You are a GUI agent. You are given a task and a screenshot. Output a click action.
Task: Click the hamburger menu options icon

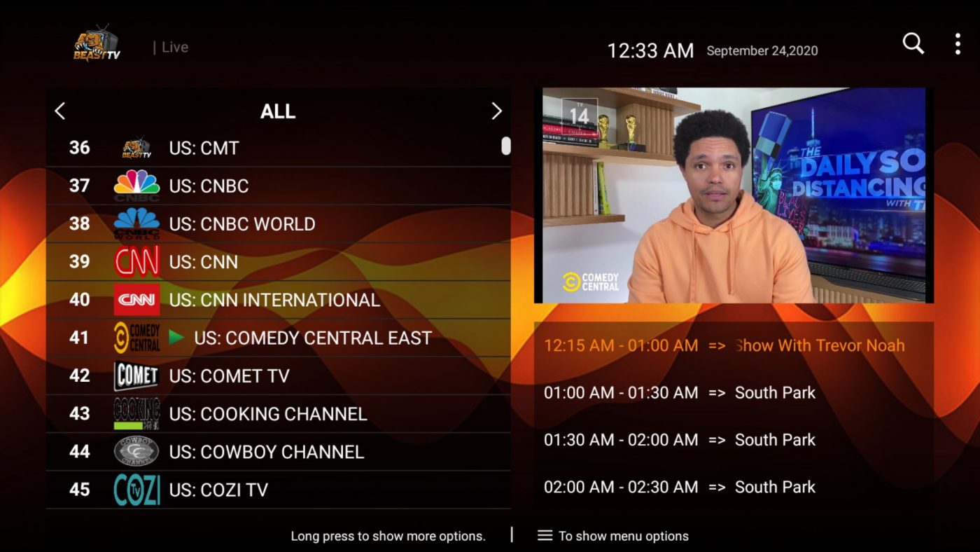pyautogui.click(x=545, y=536)
